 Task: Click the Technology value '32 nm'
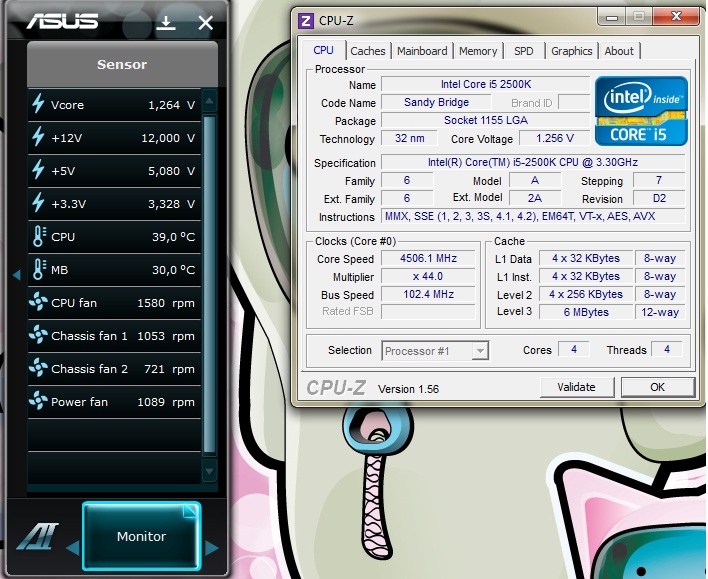point(410,138)
